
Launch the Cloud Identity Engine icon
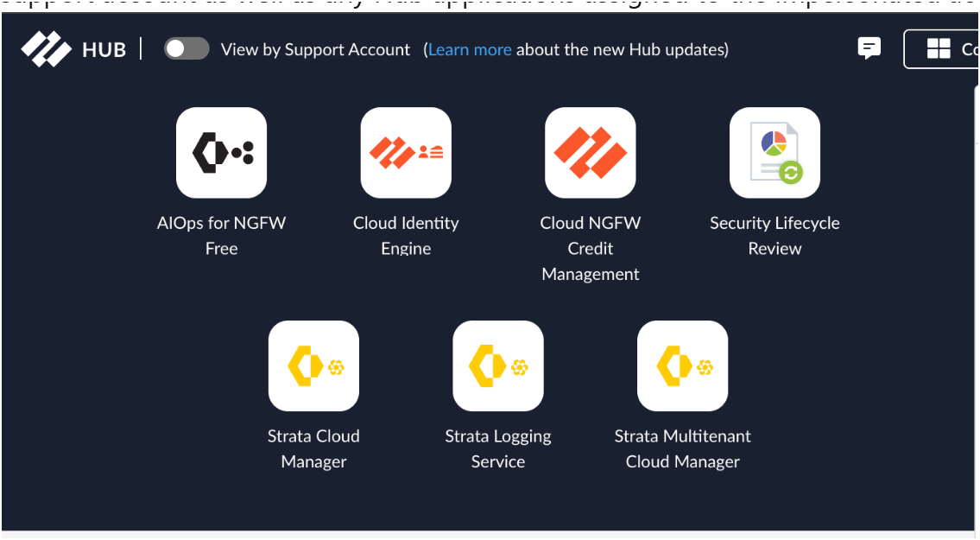[406, 153]
